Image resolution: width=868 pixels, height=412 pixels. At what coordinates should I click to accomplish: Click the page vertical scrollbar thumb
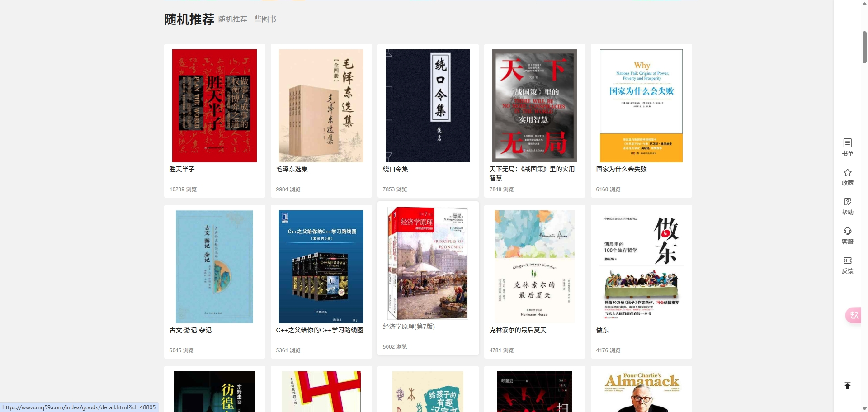point(864,47)
